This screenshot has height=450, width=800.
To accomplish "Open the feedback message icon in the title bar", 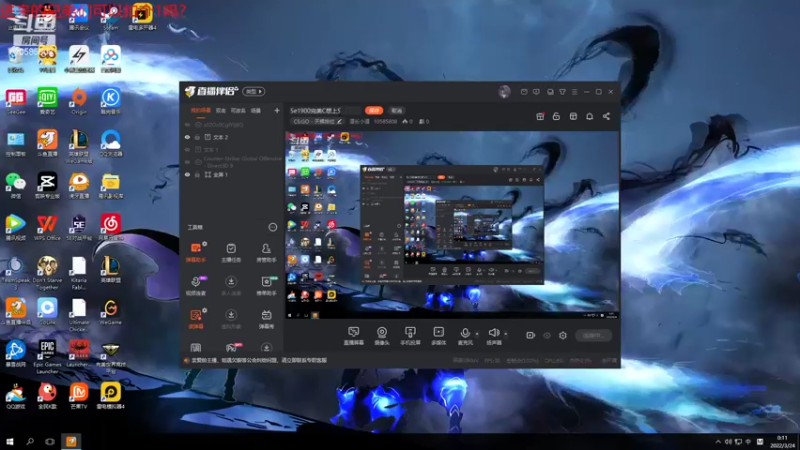I will pyautogui.click(x=536, y=92).
